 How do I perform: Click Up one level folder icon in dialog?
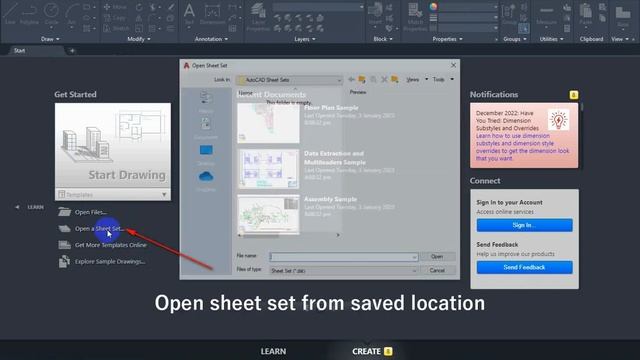click(362, 79)
